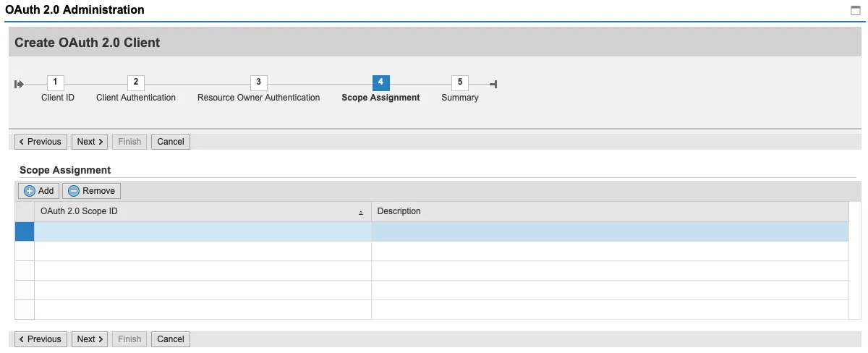Click the roadmap end marker icon
Screen dimensions: 868x353
pyautogui.click(x=493, y=85)
